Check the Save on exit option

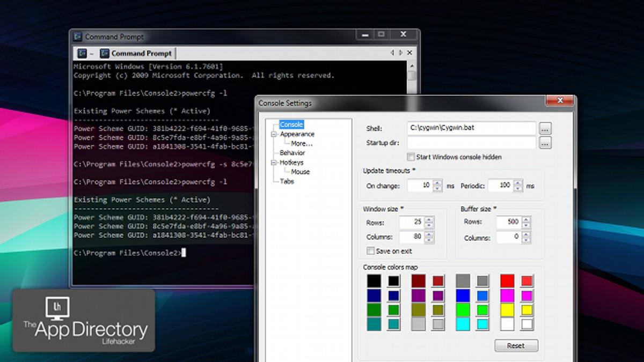[x=370, y=251]
